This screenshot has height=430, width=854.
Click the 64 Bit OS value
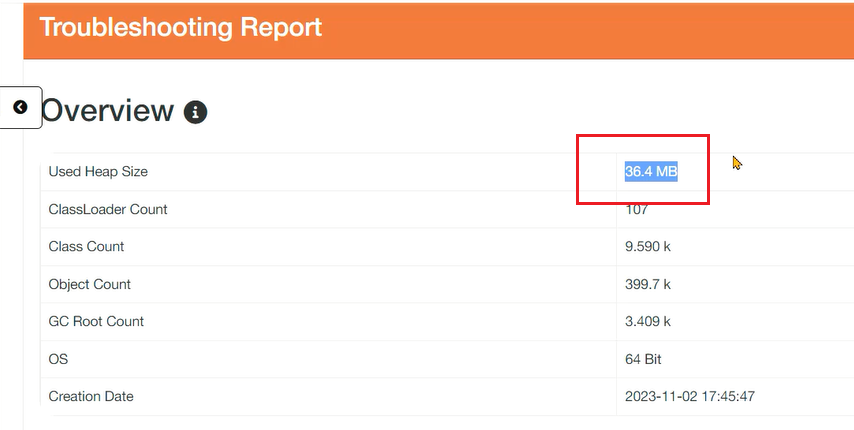tap(643, 359)
